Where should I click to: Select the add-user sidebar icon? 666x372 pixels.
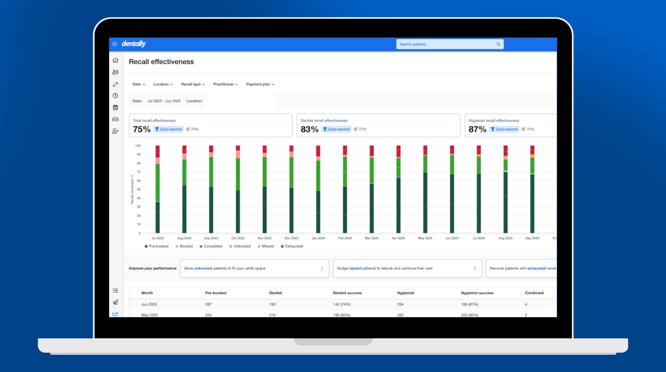click(115, 131)
